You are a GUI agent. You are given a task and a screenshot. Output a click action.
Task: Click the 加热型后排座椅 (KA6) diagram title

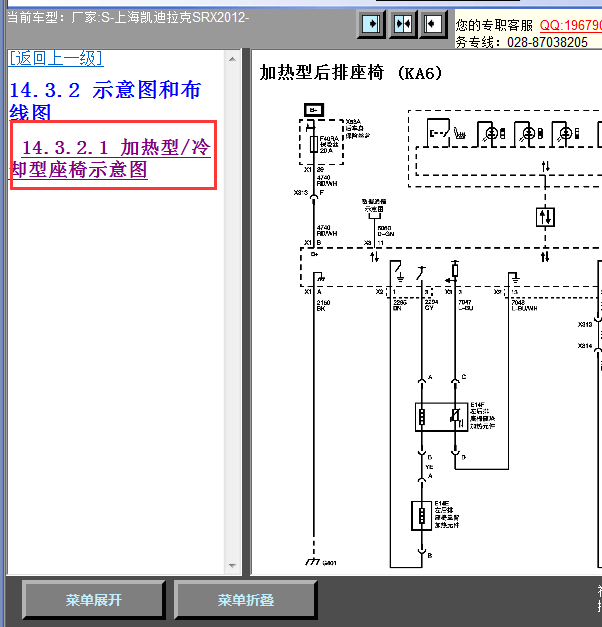point(351,73)
